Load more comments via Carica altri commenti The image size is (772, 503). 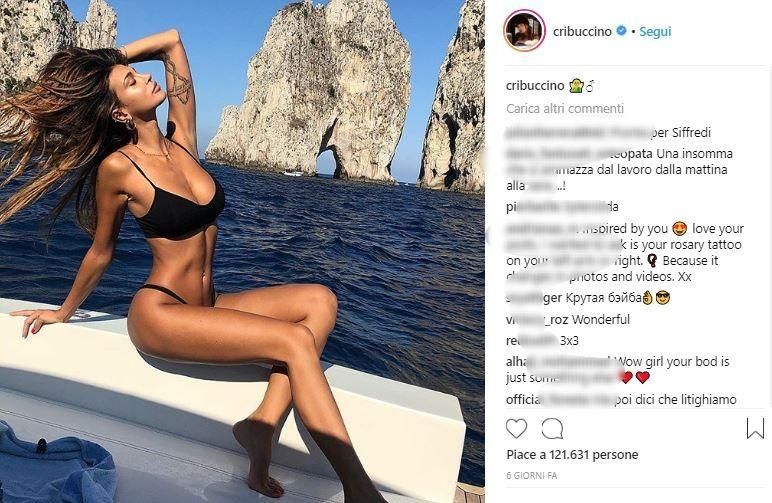(x=565, y=108)
